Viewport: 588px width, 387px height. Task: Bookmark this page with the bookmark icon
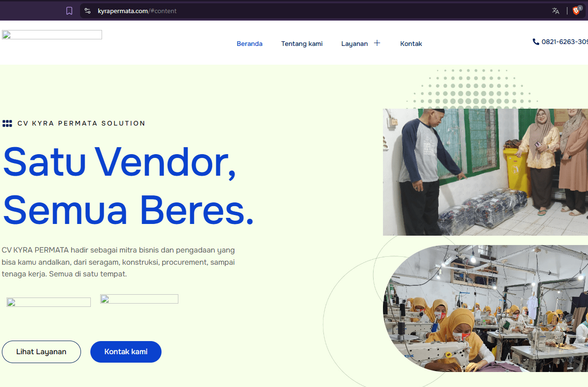pyautogui.click(x=69, y=11)
